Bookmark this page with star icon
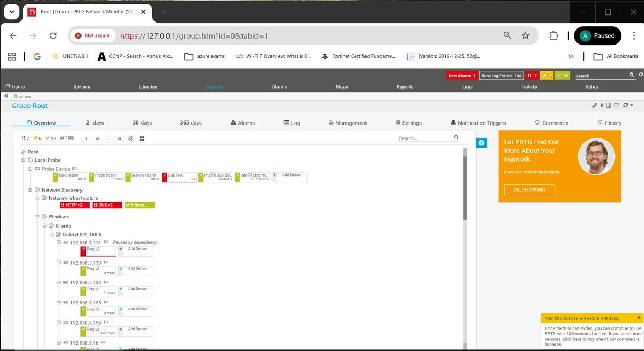644x351 pixels. pyautogui.click(x=525, y=35)
